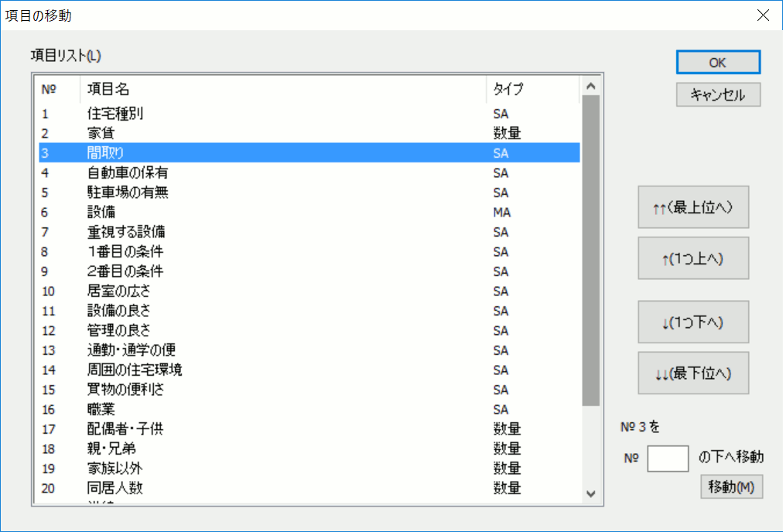Viewport: 783px width, 532px height.
Task: Select row 9 2番目の条件
Action: pos(309,271)
